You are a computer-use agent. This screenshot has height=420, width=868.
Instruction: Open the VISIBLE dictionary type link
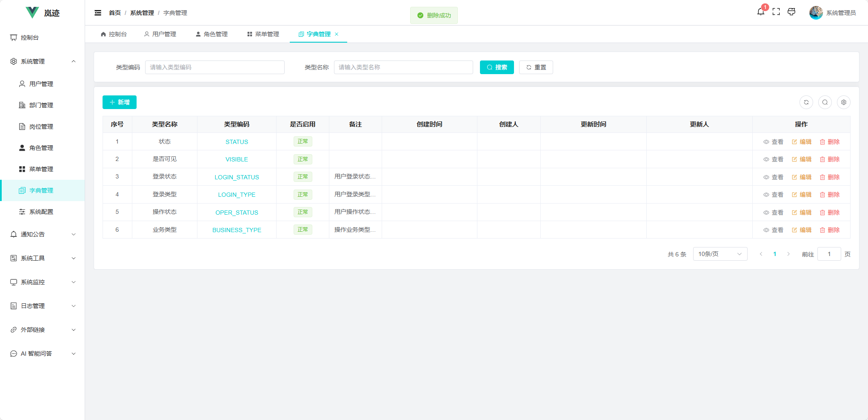237,159
